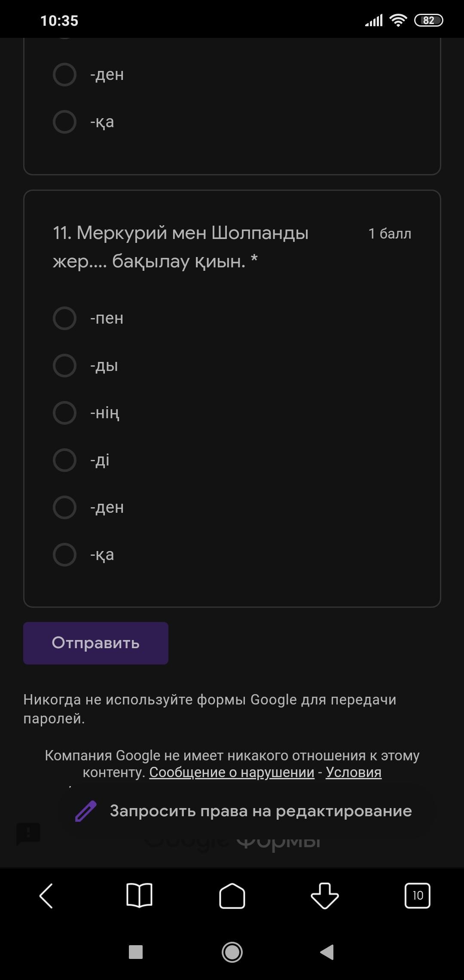Image resolution: width=464 pixels, height=980 pixels.
Task: Tap "Запросить права на редактирование"
Action: [x=260, y=811]
